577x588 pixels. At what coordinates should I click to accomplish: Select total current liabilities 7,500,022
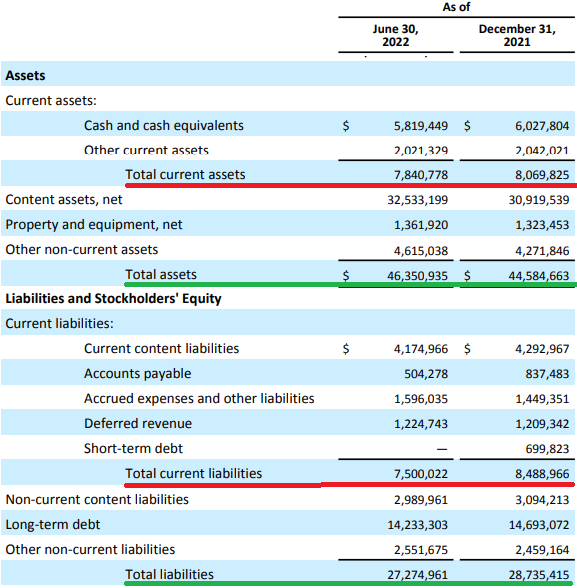(x=421, y=474)
